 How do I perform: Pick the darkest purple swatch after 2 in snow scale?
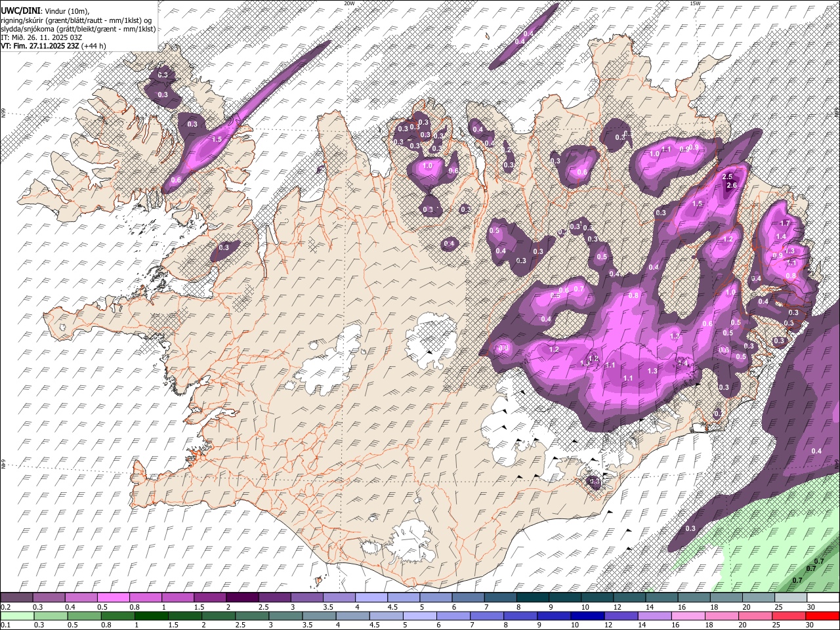point(241,598)
